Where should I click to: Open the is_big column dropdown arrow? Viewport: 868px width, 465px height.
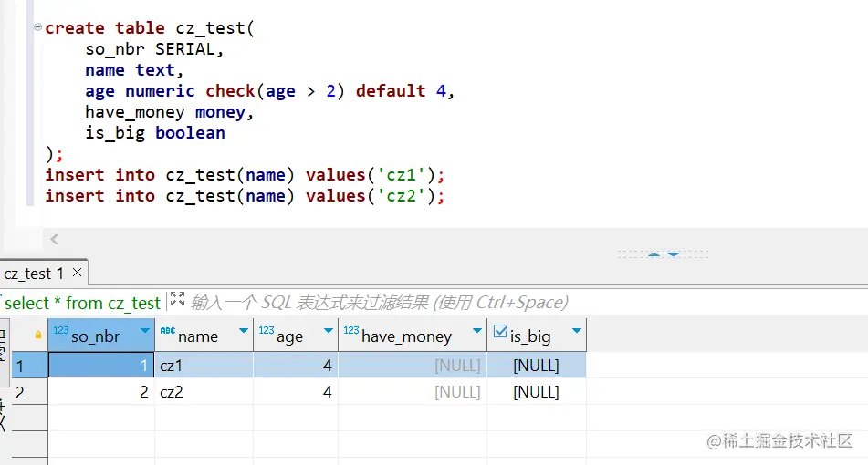576,330
